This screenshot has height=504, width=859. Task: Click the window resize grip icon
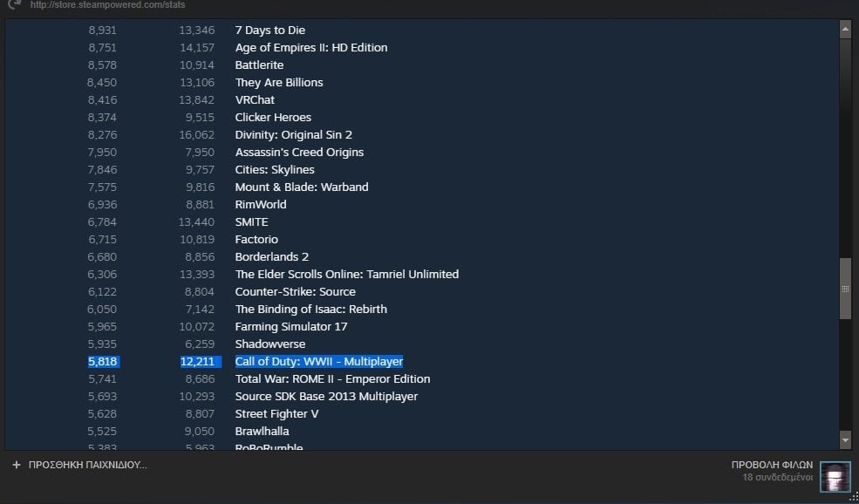854,496
